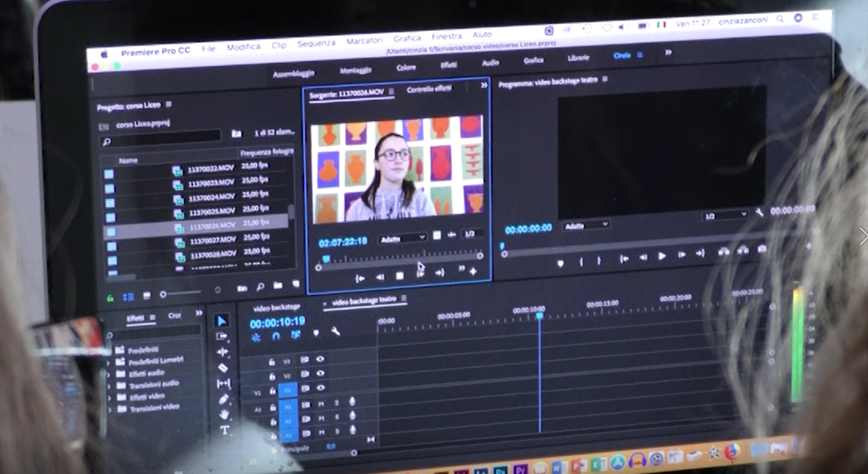
Task: Open Source monitor Adatta zoom dropdown
Action: click(x=402, y=238)
